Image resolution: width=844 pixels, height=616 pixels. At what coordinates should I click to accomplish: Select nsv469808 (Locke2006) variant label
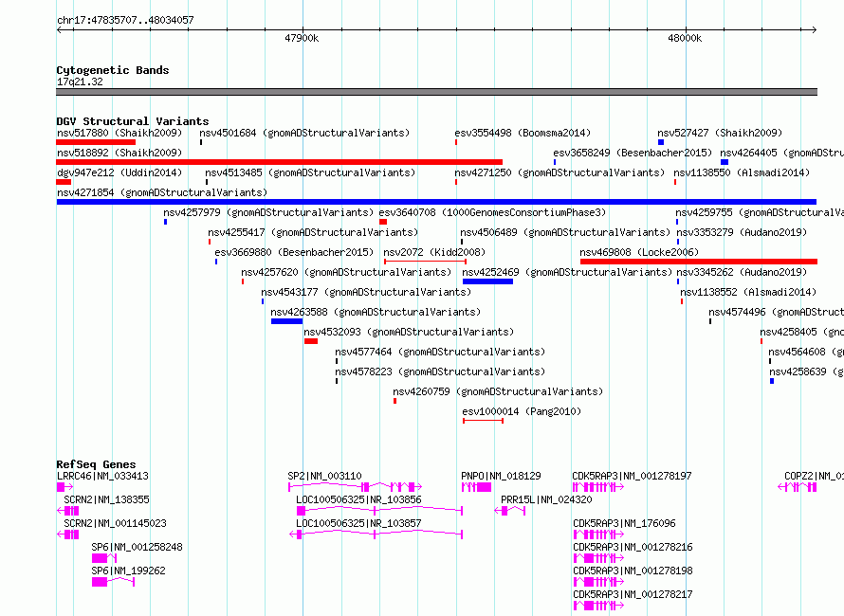[x=639, y=252]
